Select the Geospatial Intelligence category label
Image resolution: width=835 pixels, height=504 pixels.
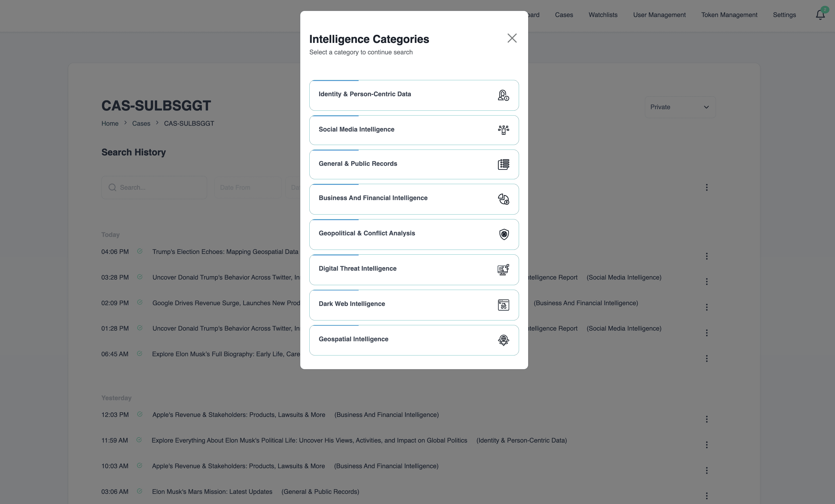point(354,339)
